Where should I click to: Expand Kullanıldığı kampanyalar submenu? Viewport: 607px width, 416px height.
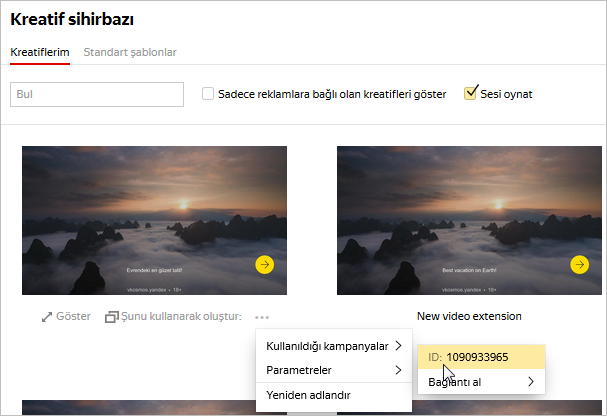point(334,346)
